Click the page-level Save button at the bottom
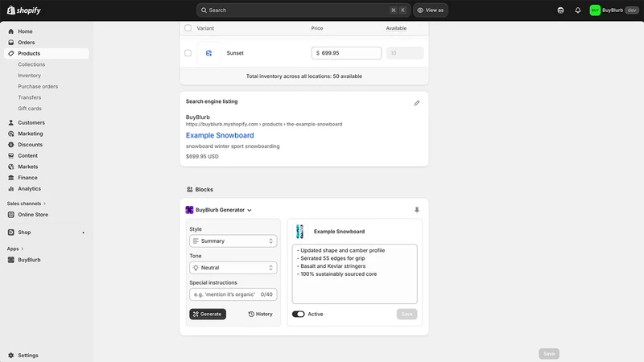The height and width of the screenshot is (362, 644). pos(549,354)
